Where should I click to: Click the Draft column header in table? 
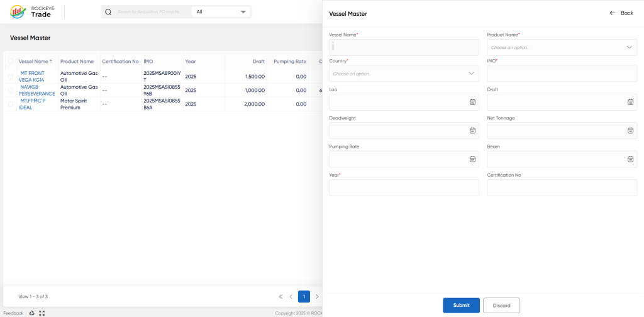pos(258,61)
